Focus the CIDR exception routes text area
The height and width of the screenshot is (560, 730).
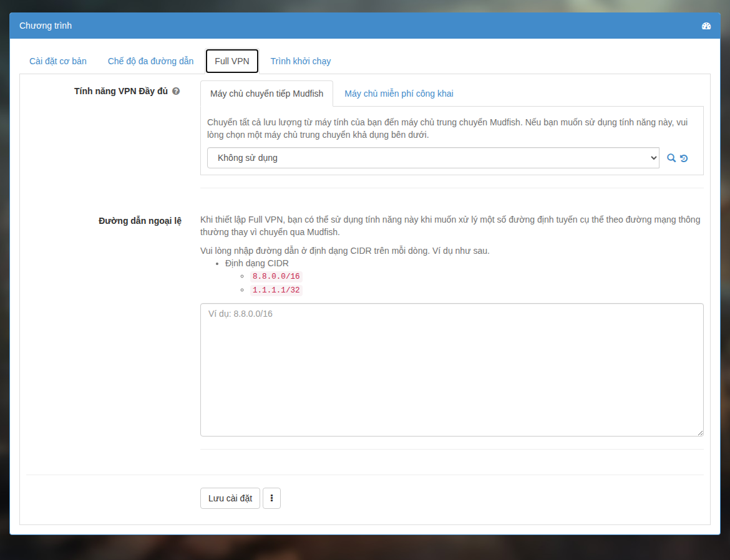(x=452, y=370)
